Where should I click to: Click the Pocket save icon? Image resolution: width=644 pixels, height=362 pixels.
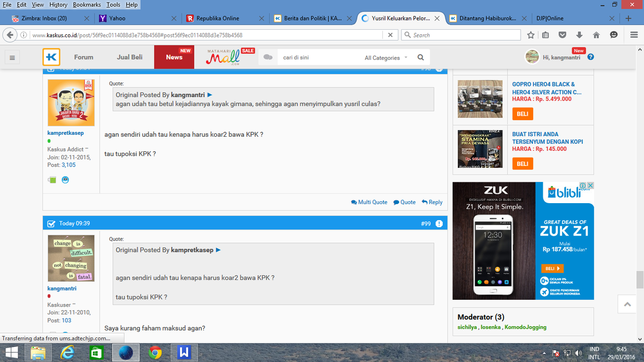[x=562, y=35]
